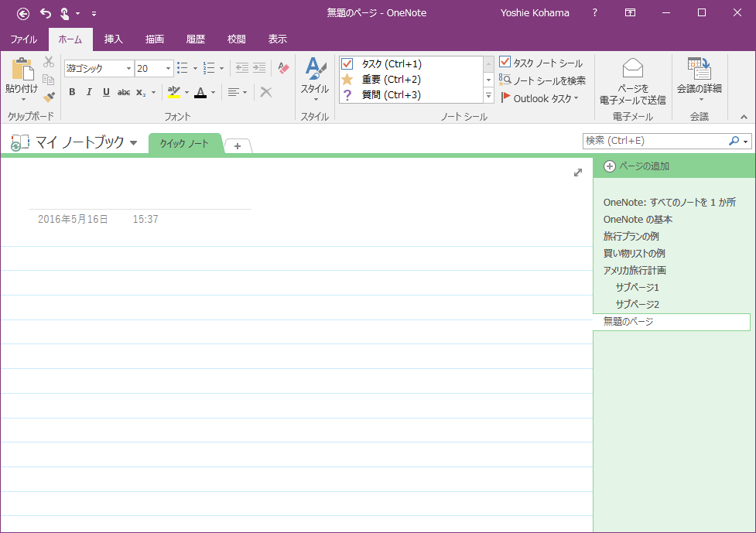Click paragraph alignment icon
Screen dimensions: 756x533
click(x=234, y=92)
